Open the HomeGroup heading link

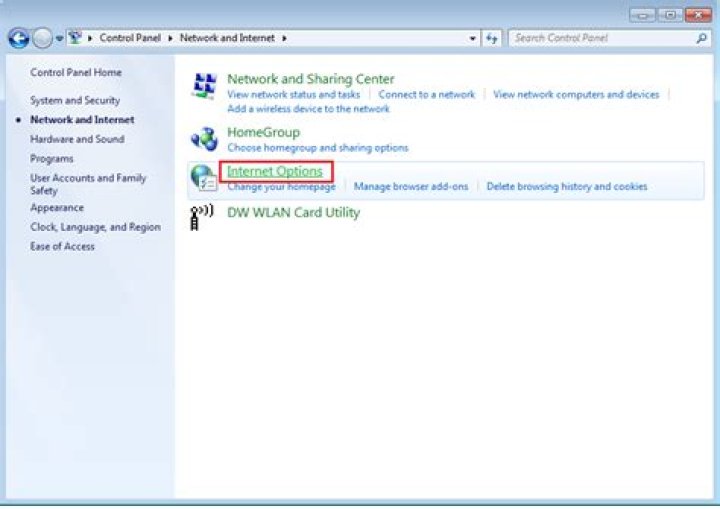264,132
